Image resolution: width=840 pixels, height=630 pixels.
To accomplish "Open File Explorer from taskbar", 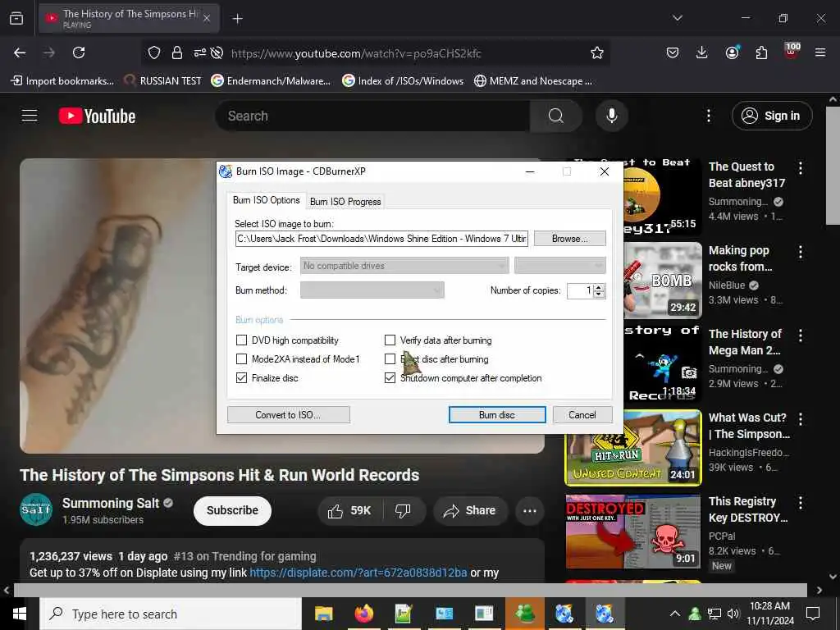I will [x=323, y=614].
